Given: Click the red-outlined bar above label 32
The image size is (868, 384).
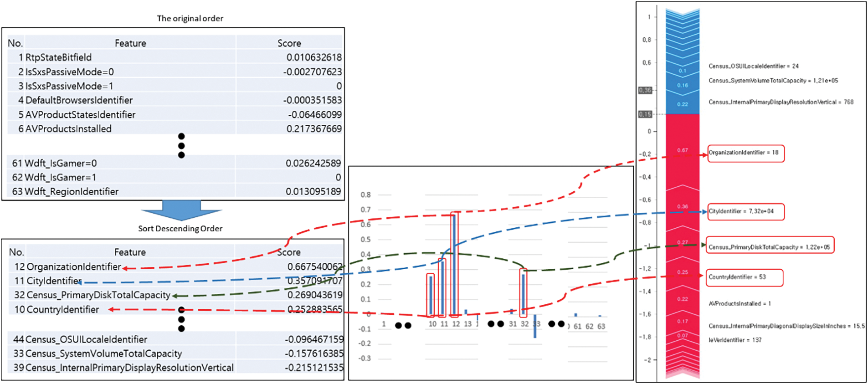Looking at the screenshot, I should 524,293.
